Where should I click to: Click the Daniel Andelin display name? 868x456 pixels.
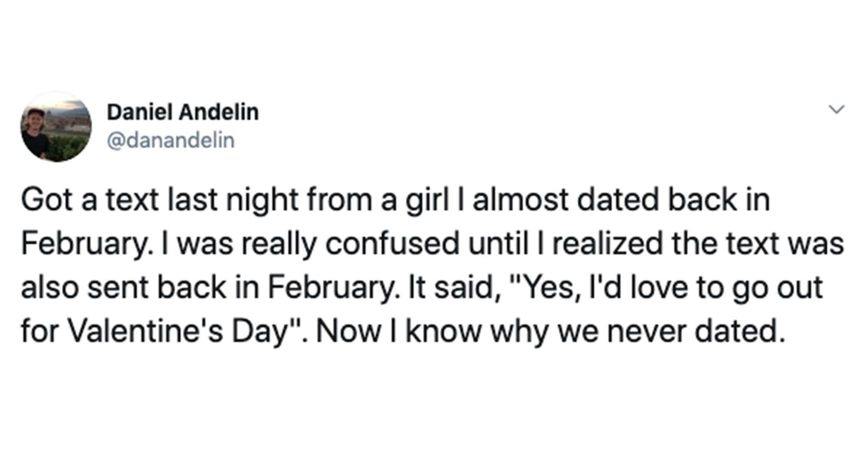[x=183, y=112]
